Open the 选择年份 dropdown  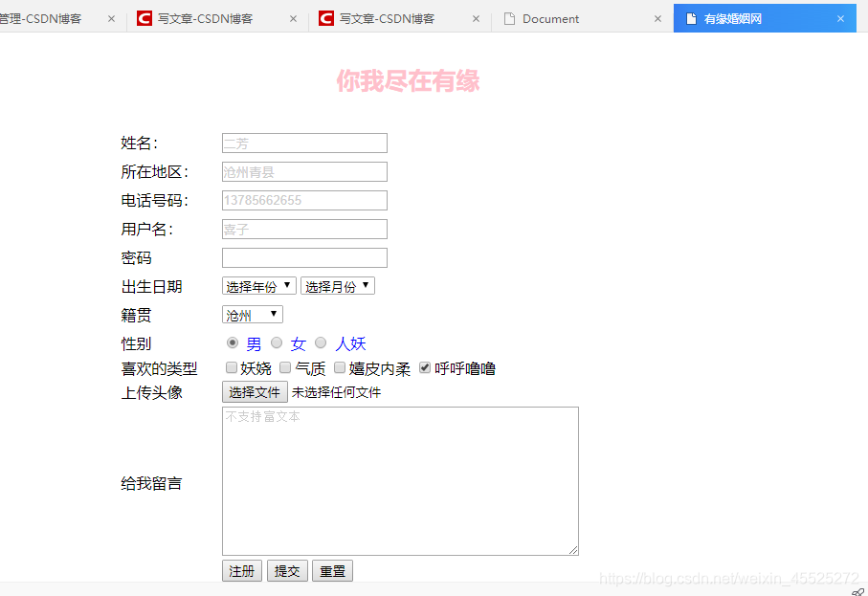[x=257, y=285]
